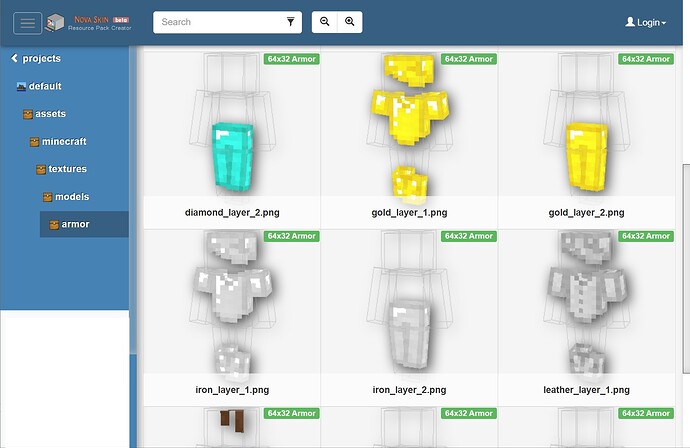The width and height of the screenshot is (690, 448).
Task: Open the search filter funnel icon
Action: (x=290, y=22)
